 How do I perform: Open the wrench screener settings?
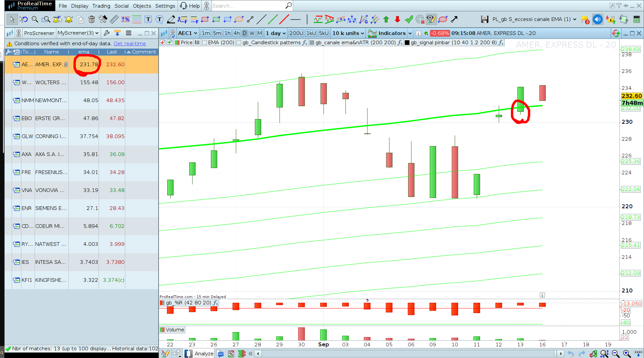pyautogui.click(x=107, y=33)
